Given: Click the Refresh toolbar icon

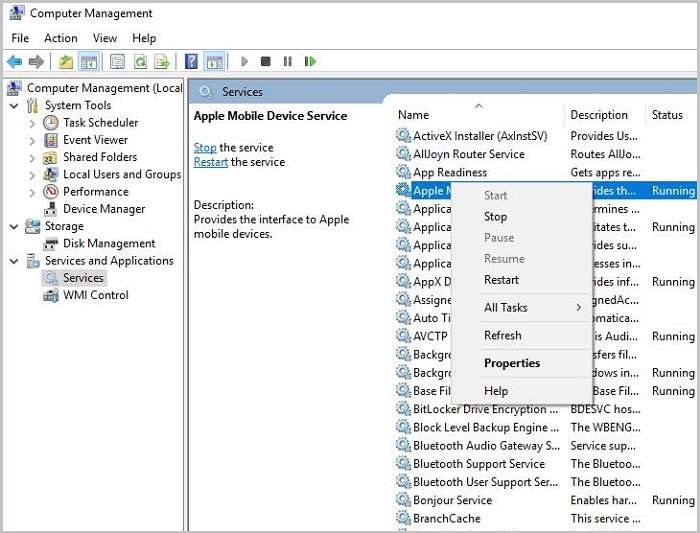Looking at the screenshot, I should pos(138,62).
